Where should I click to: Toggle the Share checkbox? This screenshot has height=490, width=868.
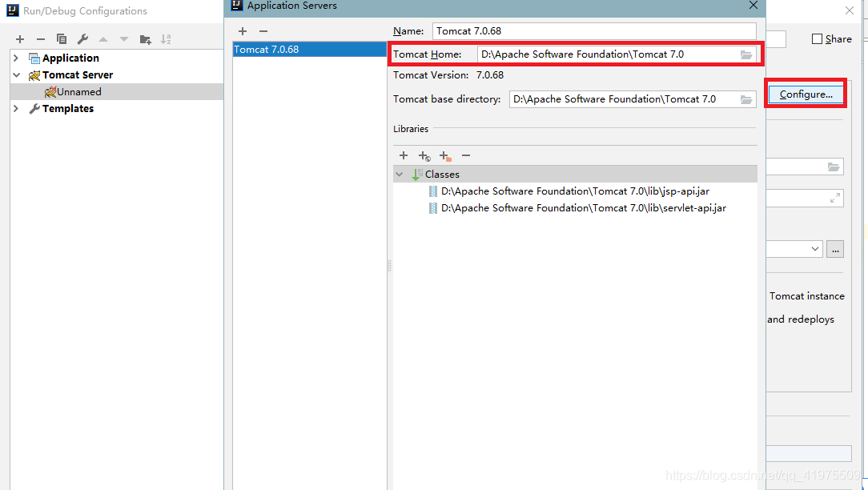pos(817,38)
